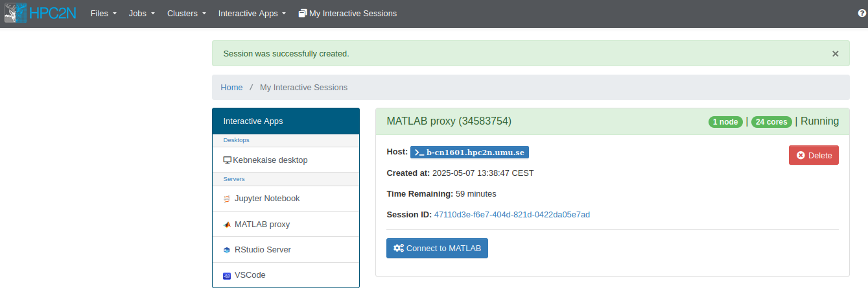Click the terminal prompt icon in host badge

tap(419, 152)
